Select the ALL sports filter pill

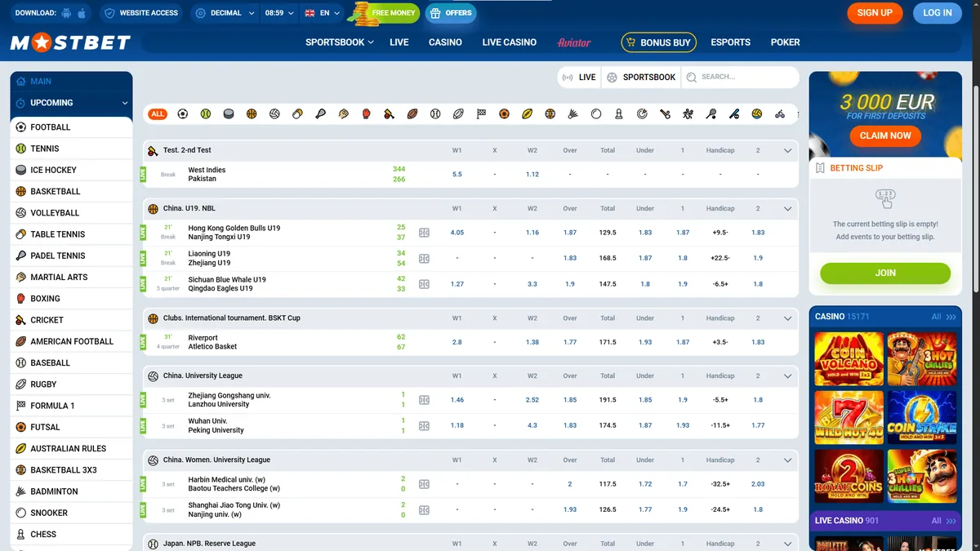pos(158,114)
